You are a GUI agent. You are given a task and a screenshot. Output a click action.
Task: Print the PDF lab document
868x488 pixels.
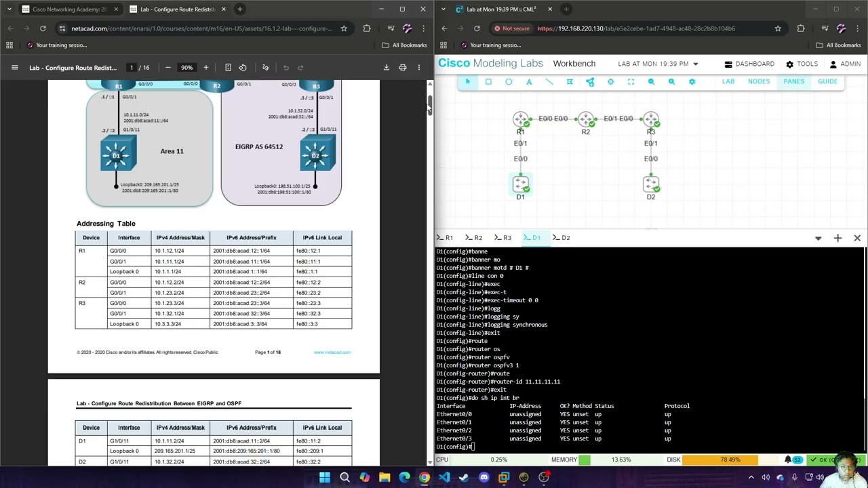pos(403,67)
